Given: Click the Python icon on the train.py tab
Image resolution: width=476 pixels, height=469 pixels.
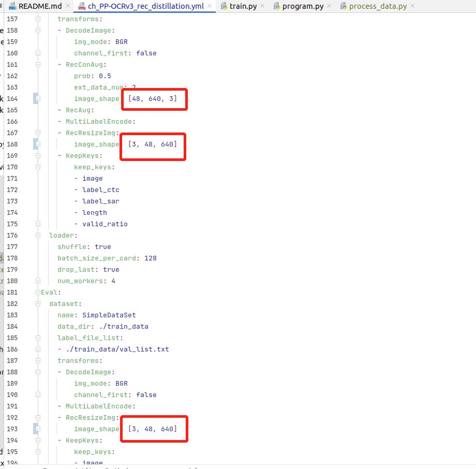Looking at the screenshot, I should coord(224,6).
